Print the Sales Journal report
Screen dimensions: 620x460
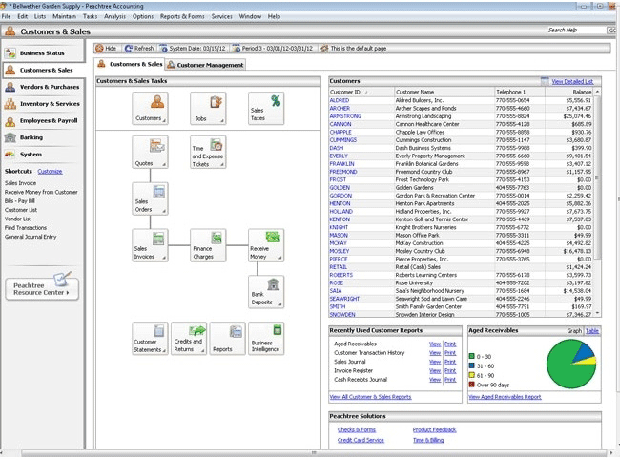tap(450, 362)
